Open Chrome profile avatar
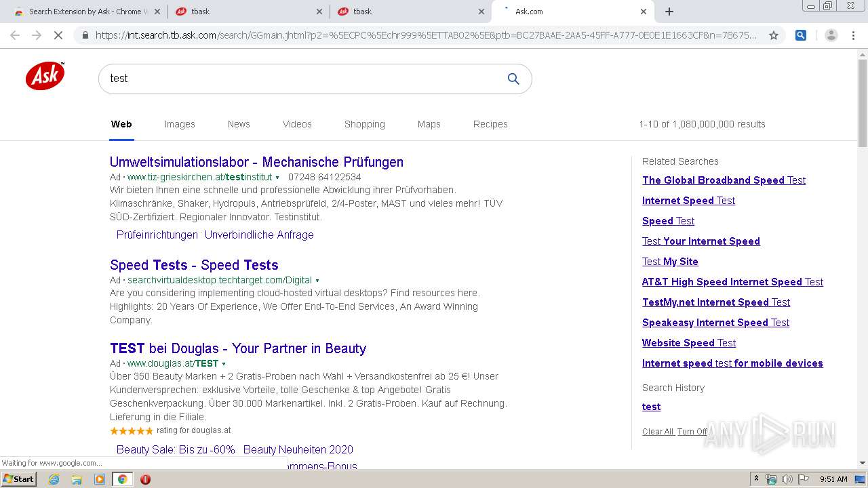 point(831,35)
